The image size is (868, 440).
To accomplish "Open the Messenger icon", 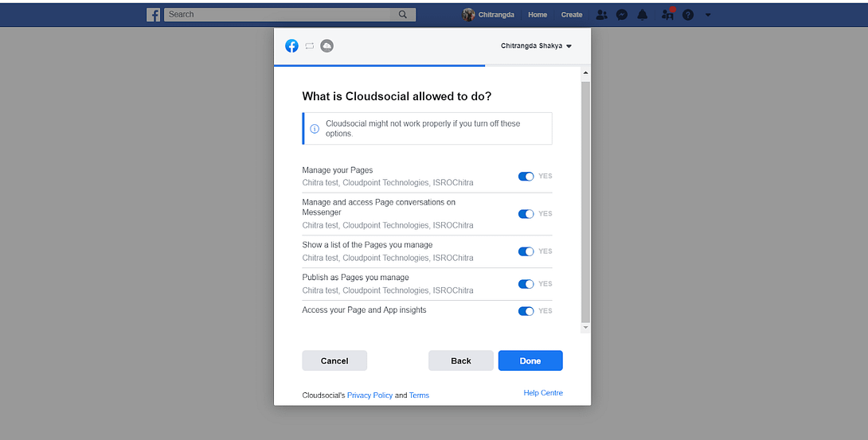I will [x=622, y=15].
